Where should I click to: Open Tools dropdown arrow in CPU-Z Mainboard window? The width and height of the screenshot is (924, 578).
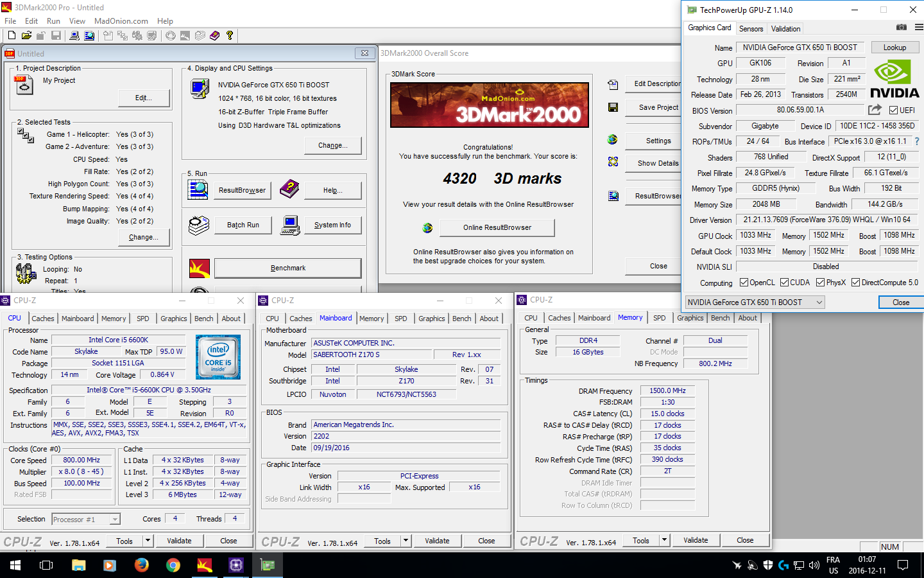[406, 541]
